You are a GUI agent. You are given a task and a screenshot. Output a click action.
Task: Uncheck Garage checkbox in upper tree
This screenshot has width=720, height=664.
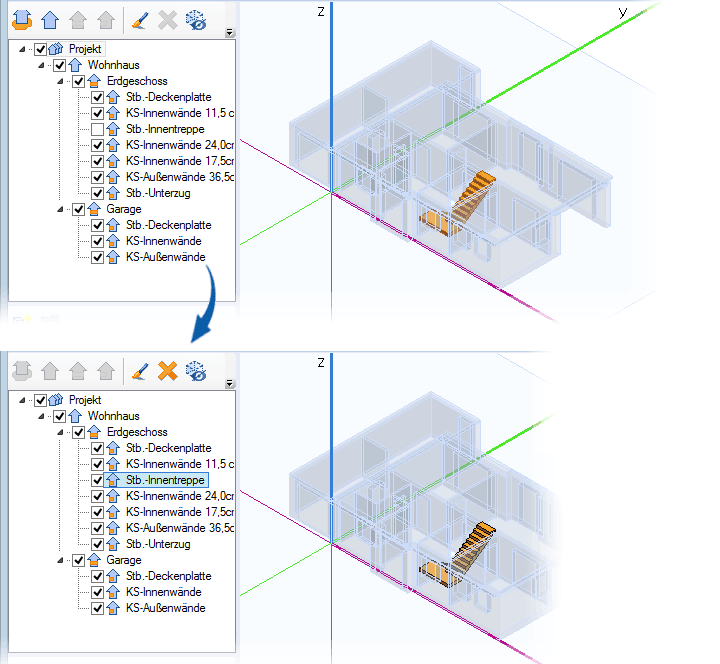79,209
